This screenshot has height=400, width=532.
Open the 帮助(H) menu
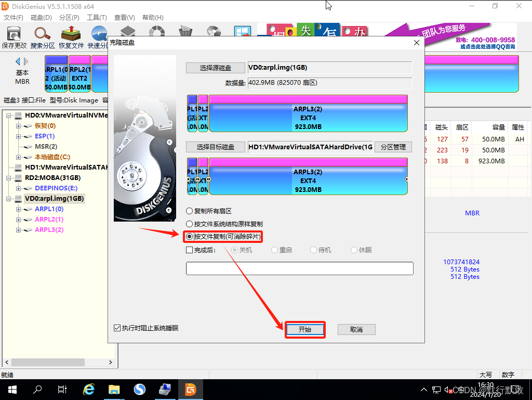[153, 17]
